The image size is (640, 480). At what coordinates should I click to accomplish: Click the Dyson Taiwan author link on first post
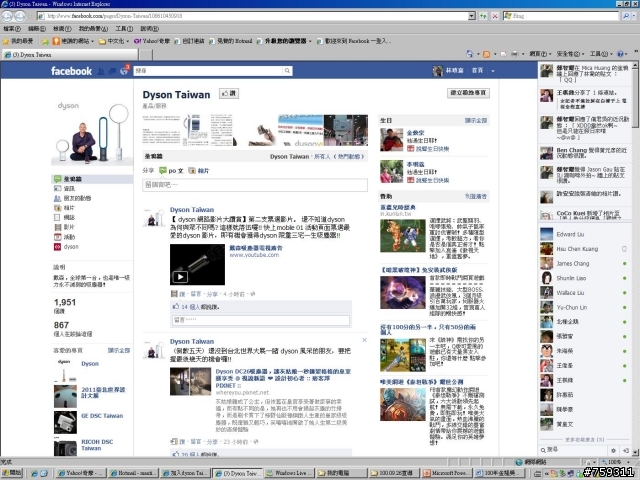point(192,209)
